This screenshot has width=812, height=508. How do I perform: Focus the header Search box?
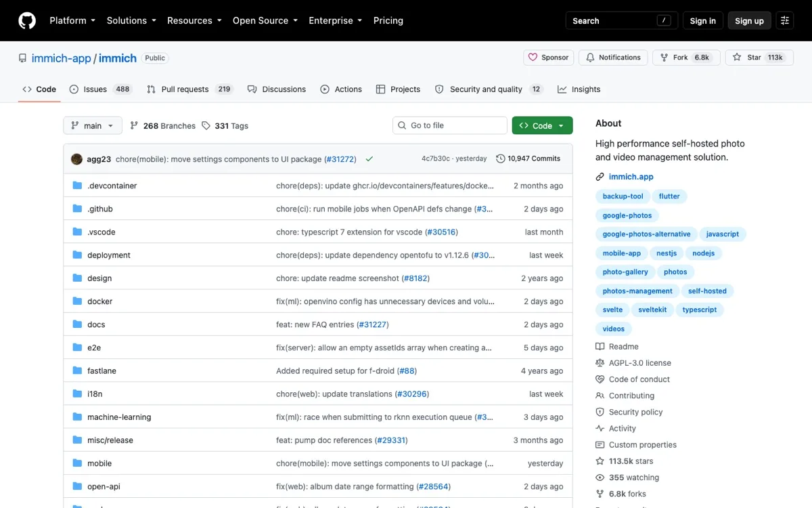pos(622,20)
